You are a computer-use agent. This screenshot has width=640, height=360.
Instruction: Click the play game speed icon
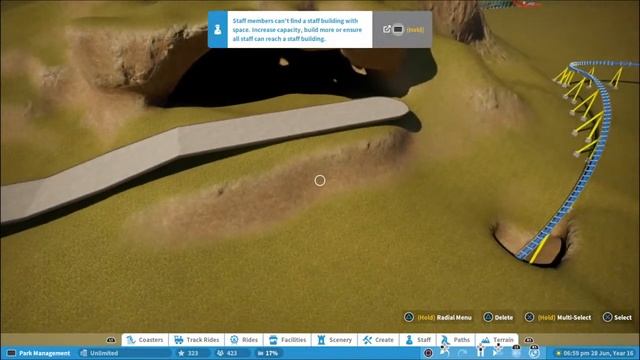click(496, 353)
